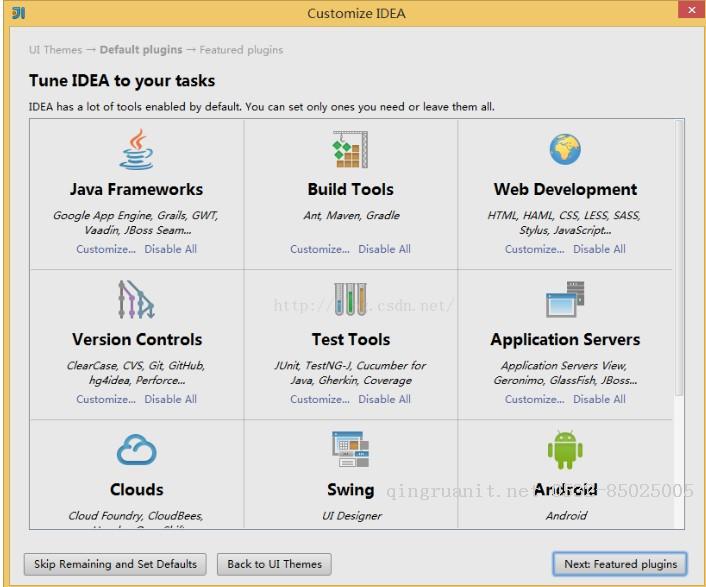This screenshot has height=587, width=706.
Task: Click the Java Frameworks coffee cup icon
Action: tap(136, 149)
